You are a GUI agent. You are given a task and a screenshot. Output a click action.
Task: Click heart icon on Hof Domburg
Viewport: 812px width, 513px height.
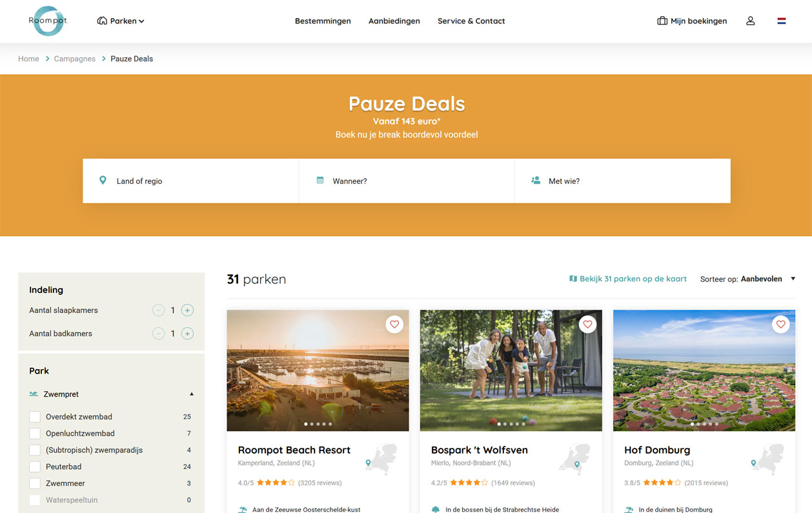coord(780,324)
